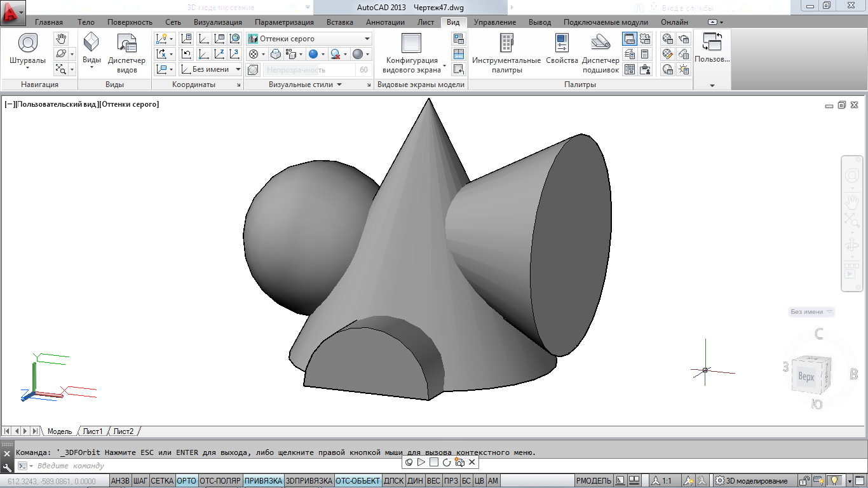Click Viewport Configuration (Конфигурация видового экрана) icon
This screenshot has height=488, width=868.
(411, 44)
